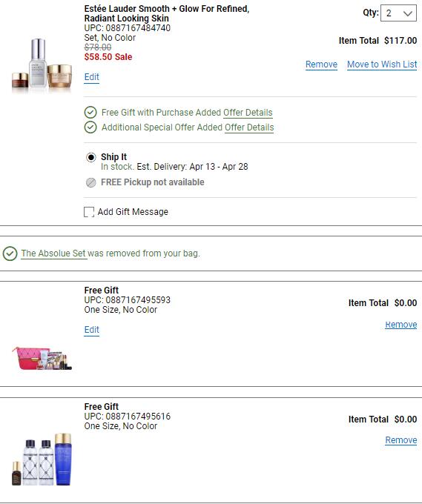This screenshot has width=422, height=504.
Task: Remove the blue bottle Free Gift
Action: (x=401, y=440)
